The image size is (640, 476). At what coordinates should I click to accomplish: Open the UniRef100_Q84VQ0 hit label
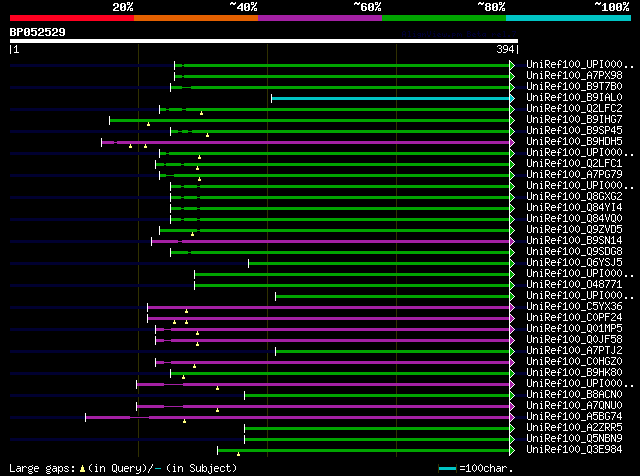[574, 219]
